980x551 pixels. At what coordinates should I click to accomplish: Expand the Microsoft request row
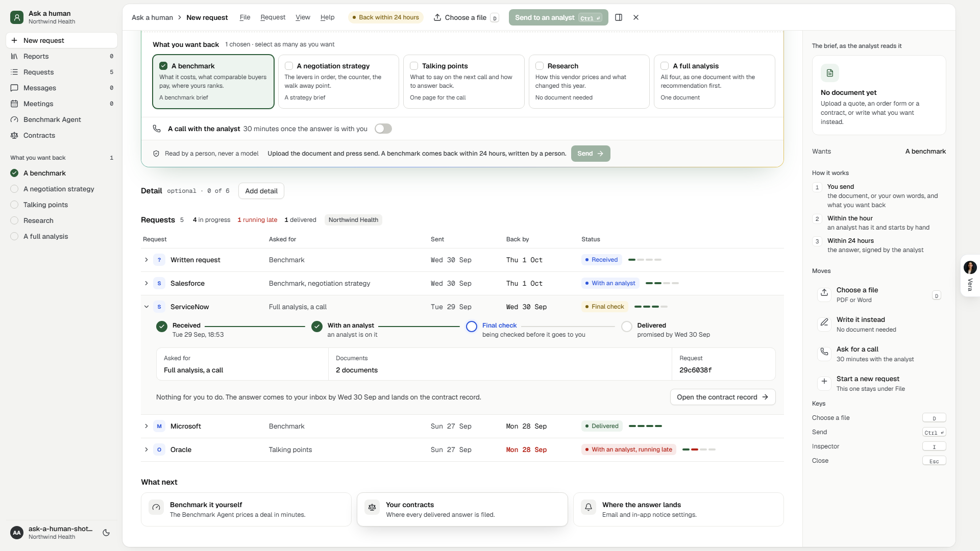coord(146,426)
